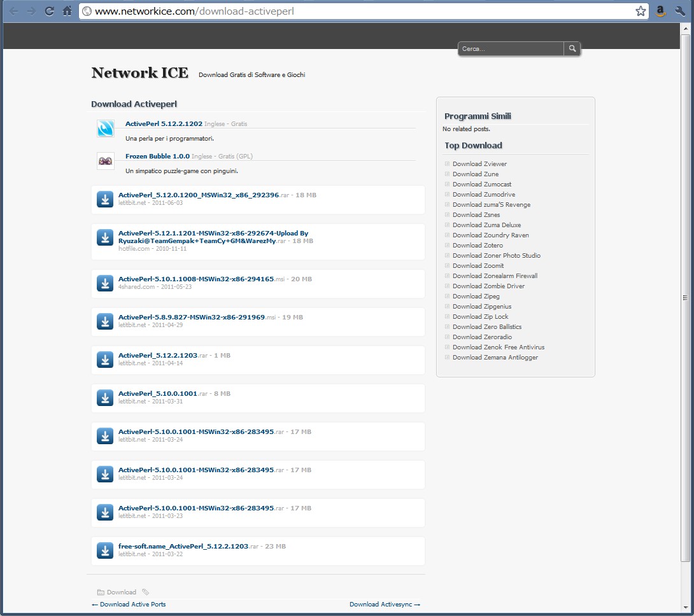Click the hotfile.com - 2010-11-11 source text

tap(152, 249)
